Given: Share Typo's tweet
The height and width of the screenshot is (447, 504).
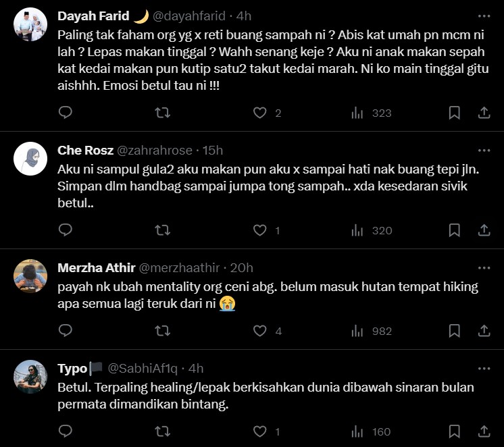Looking at the screenshot, I should 484,431.
